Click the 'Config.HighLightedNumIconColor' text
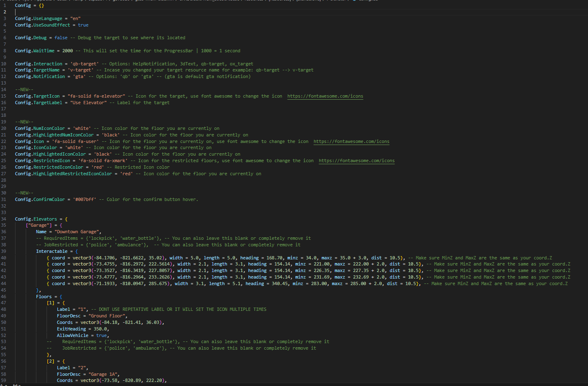 pyautogui.click(x=54, y=135)
